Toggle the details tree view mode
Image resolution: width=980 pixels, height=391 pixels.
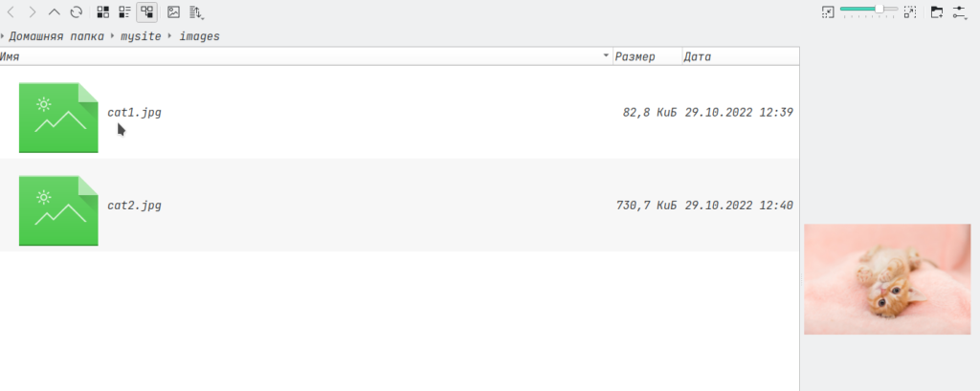point(147,12)
